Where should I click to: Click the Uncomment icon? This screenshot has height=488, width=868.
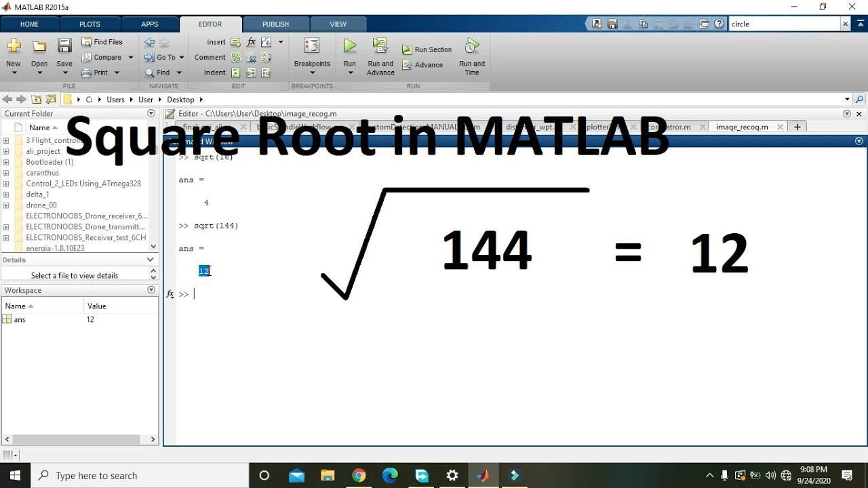click(x=251, y=58)
